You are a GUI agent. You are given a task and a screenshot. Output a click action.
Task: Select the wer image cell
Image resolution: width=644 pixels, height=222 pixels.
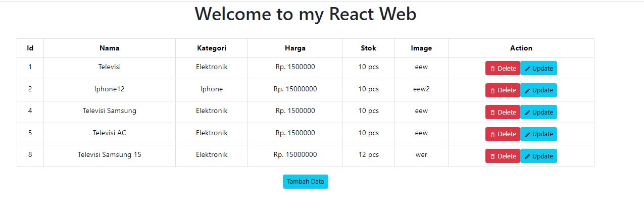(x=421, y=155)
